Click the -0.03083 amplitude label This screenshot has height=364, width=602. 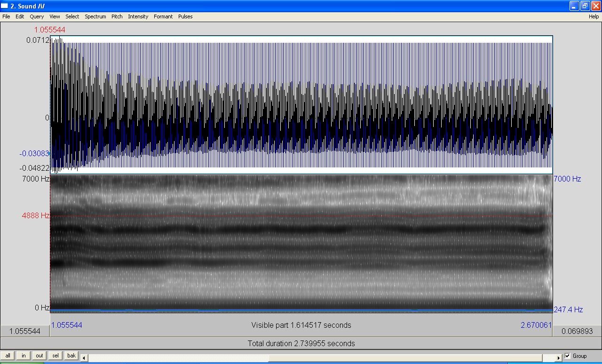[x=35, y=153]
